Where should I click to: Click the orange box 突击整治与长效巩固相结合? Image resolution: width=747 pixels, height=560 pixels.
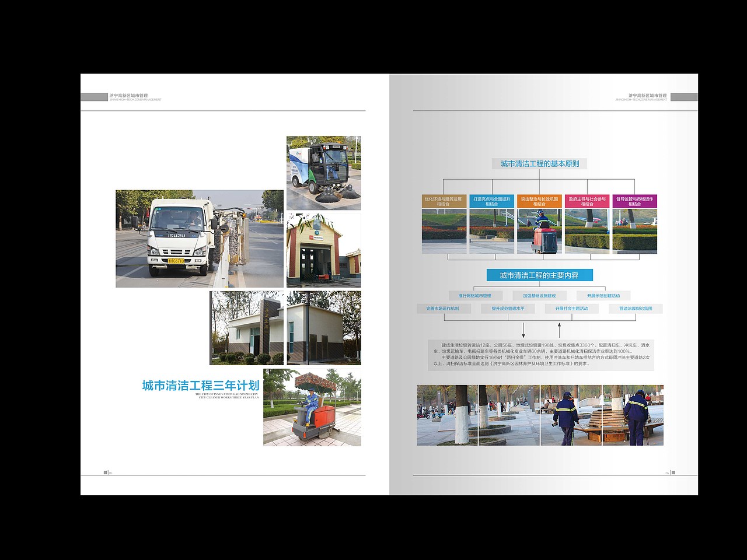click(x=539, y=201)
